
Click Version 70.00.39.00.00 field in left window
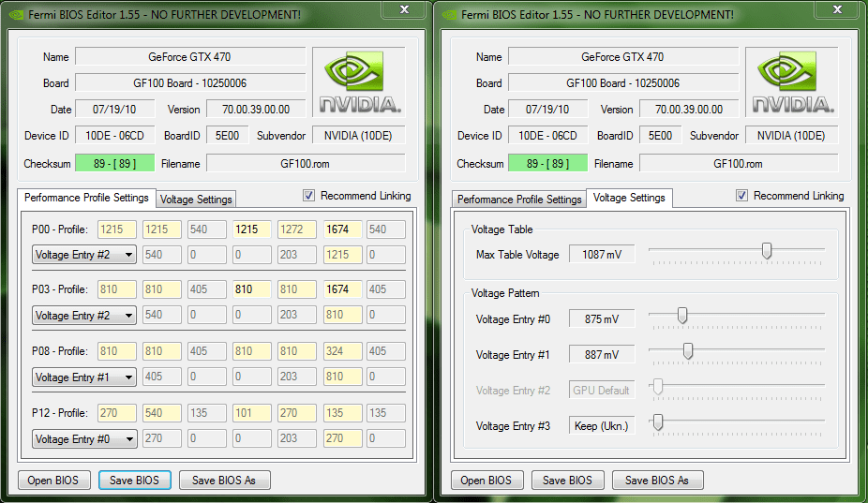click(256, 109)
